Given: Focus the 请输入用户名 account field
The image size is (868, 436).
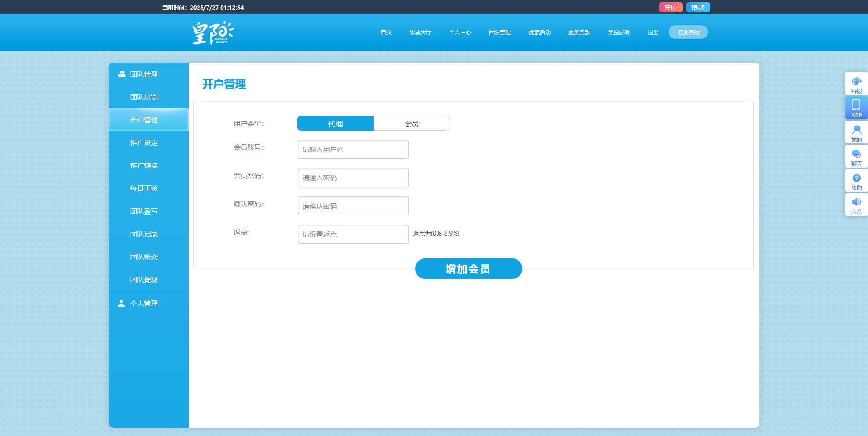Looking at the screenshot, I should coord(353,149).
